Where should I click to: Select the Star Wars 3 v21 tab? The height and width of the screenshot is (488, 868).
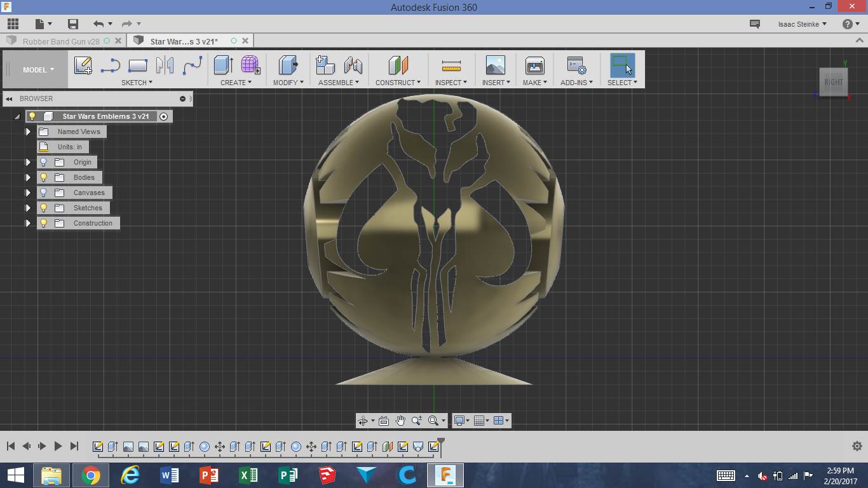point(184,41)
